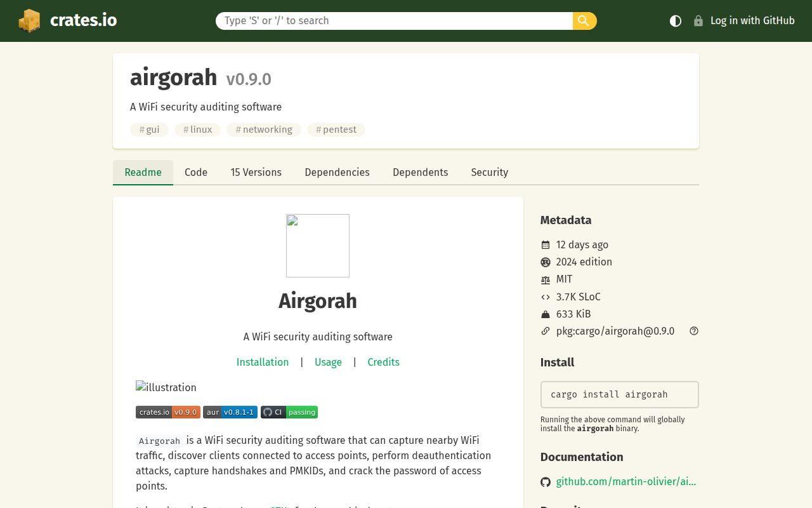This screenshot has width=812, height=508.
Task: Open the Security tab
Action: (x=490, y=172)
